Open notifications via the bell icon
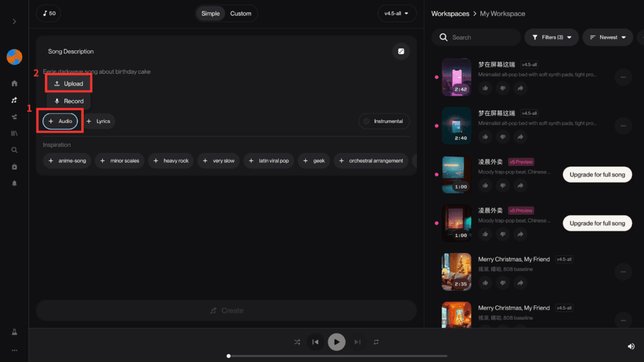This screenshot has height=362, width=644. (x=14, y=183)
